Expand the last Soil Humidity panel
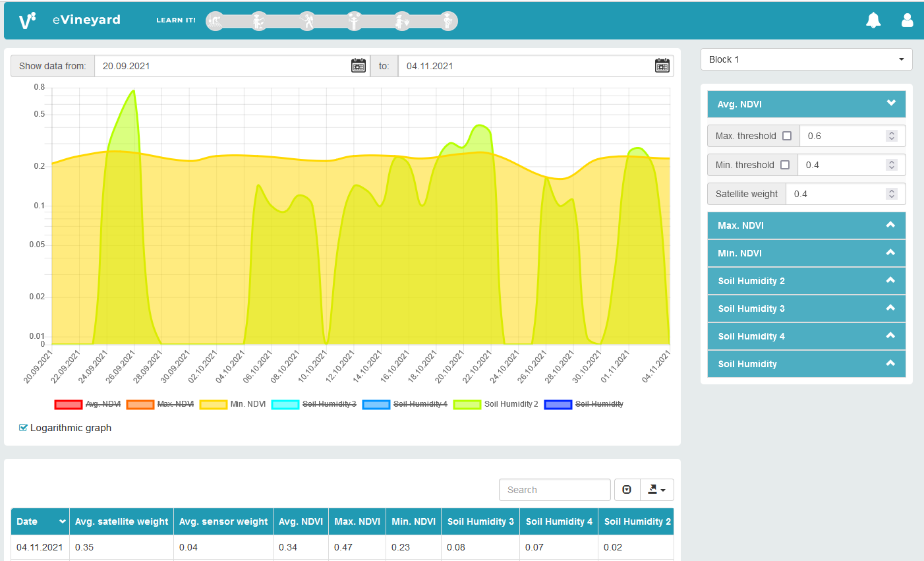 807,364
